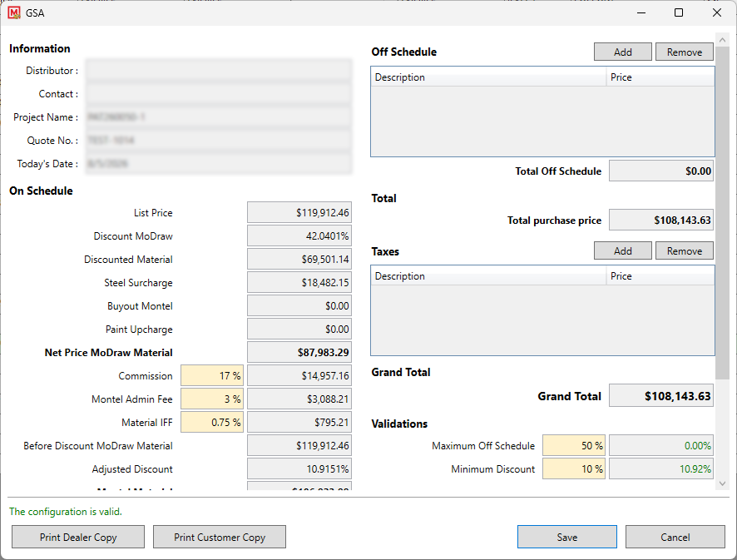Select the Discount MoDraw value 42.0401%

[299, 236]
